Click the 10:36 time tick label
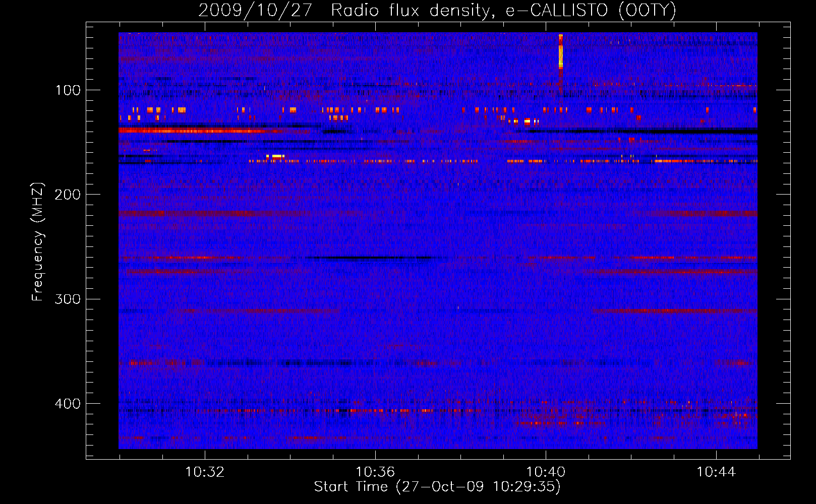 click(375, 472)
